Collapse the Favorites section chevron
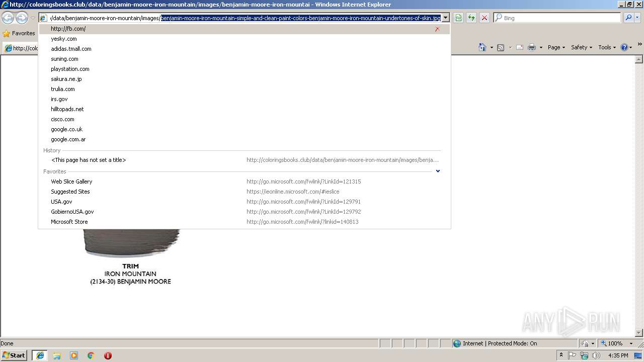The image size is (644, 362). [x=438, y=171]
